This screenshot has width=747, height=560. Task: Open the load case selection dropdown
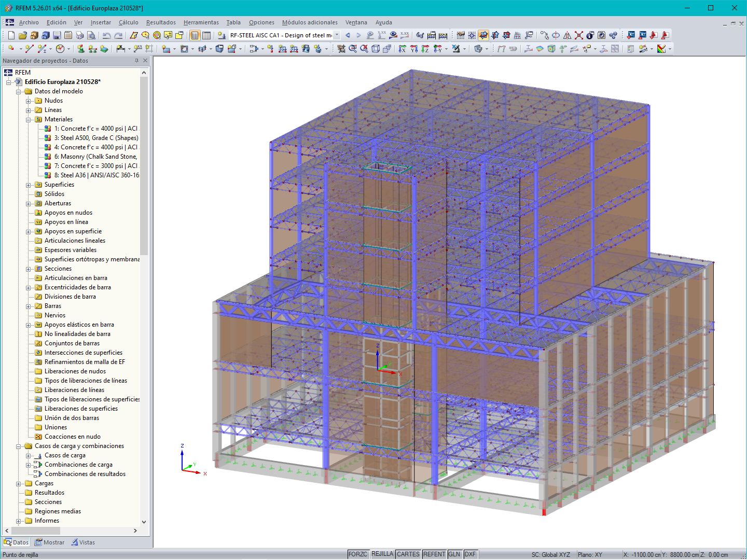click(336, 35)
